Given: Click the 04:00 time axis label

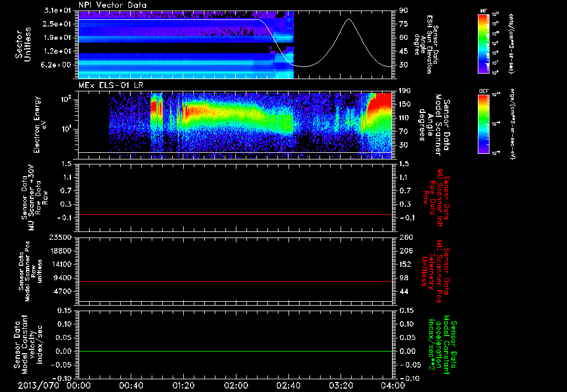Looking at the screenshot, I should [x=393, y=385].
